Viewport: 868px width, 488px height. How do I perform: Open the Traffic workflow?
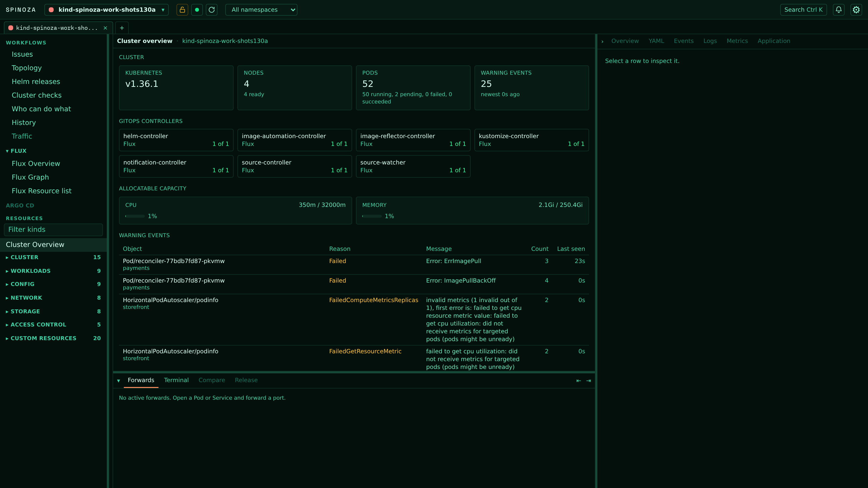click(22, 136)
